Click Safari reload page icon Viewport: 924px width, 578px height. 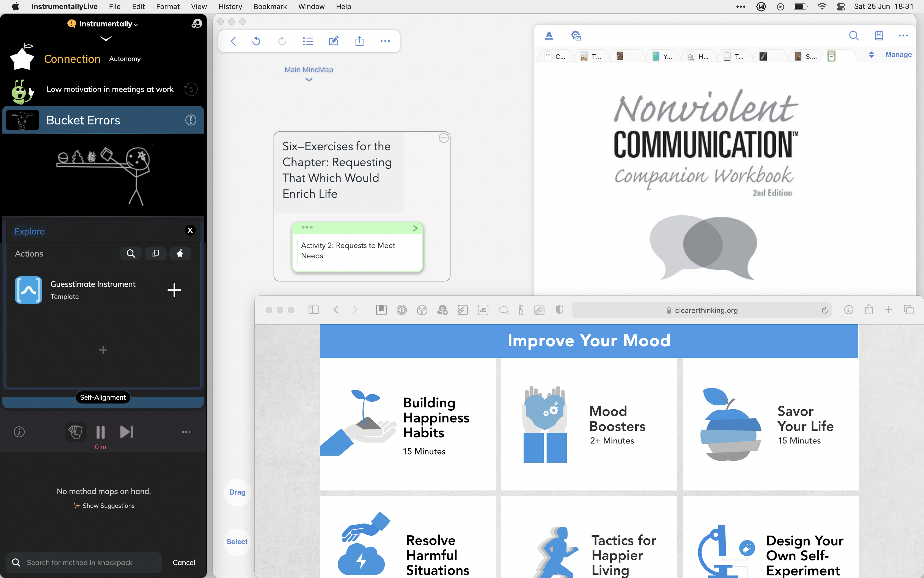tap(824, 310)
